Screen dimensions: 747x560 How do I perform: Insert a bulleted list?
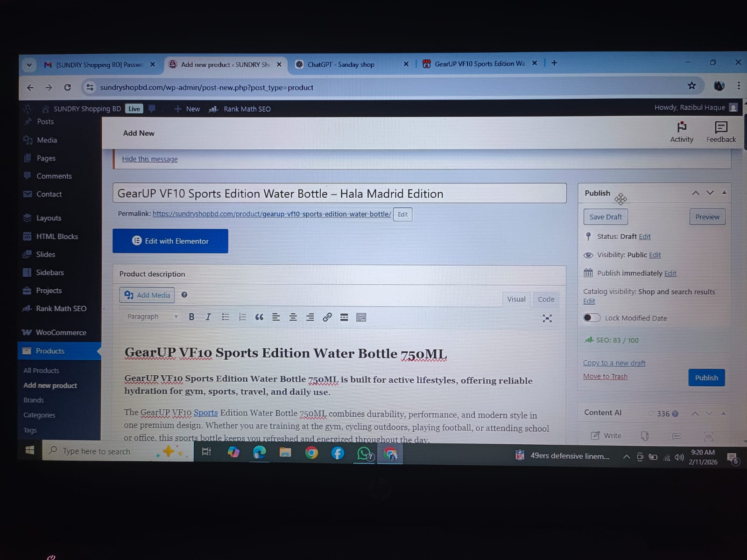pyautogui.click(x=226, y=317)
